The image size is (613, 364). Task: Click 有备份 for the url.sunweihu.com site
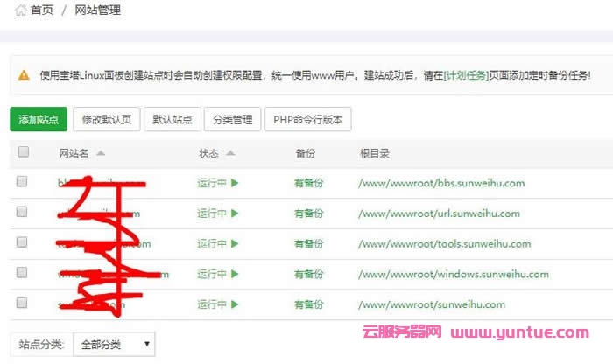(x=308, y=213)
